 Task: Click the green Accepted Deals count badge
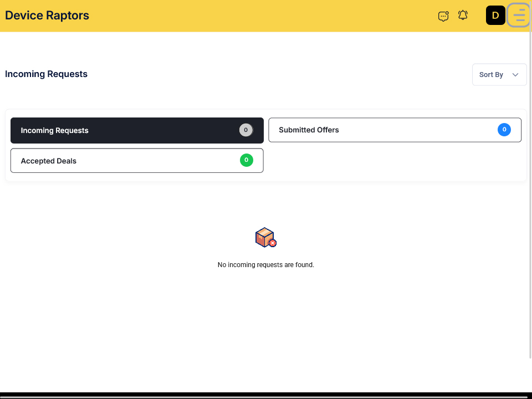pyautogui.click(x=246, y=160)
